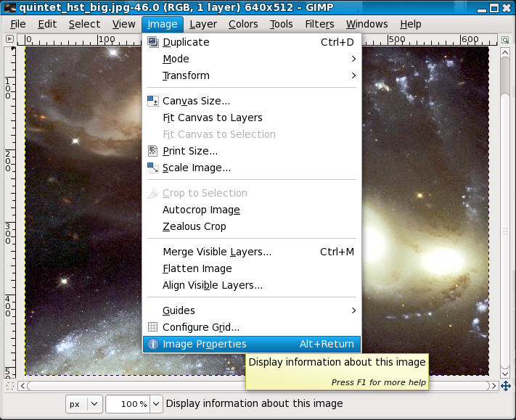
Task: Expand the Guides submenu
Action: 353,310
